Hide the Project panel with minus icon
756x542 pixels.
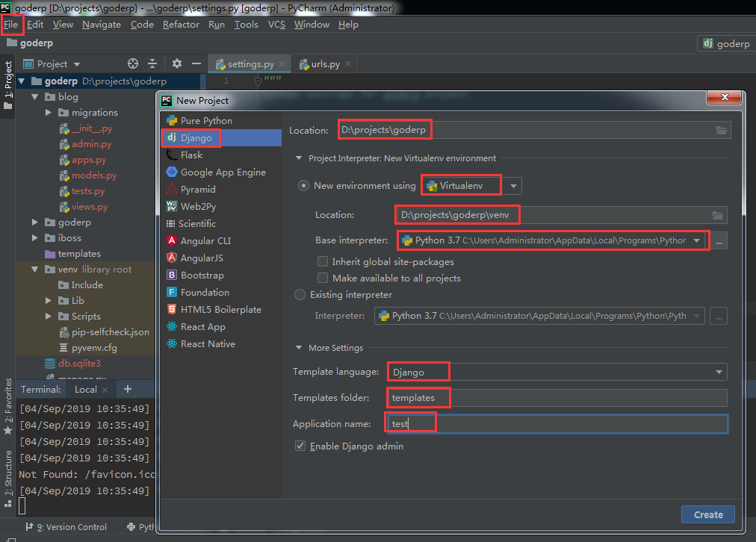click(196, 63)
